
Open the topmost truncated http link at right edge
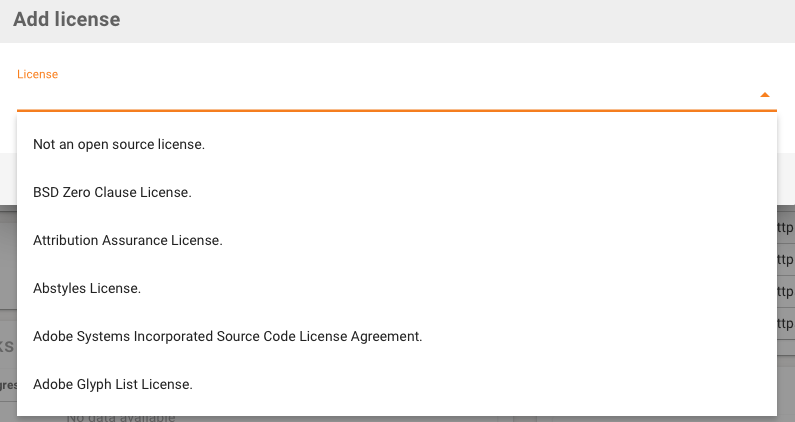coord(786,227)
